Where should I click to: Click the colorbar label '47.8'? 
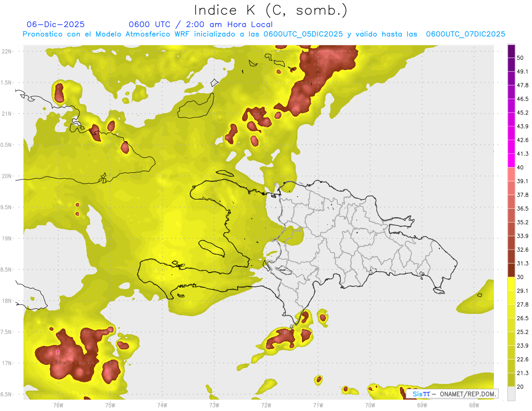point(523,85)
